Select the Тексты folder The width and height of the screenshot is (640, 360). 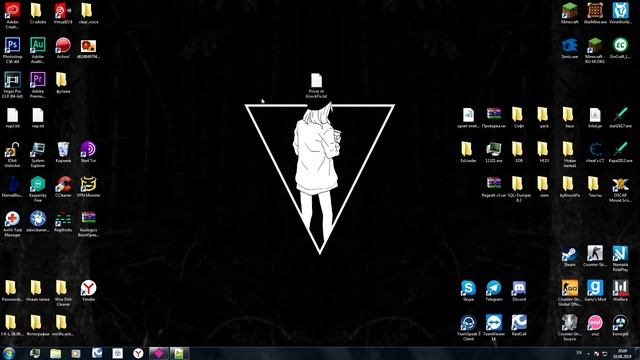[595, 186]
